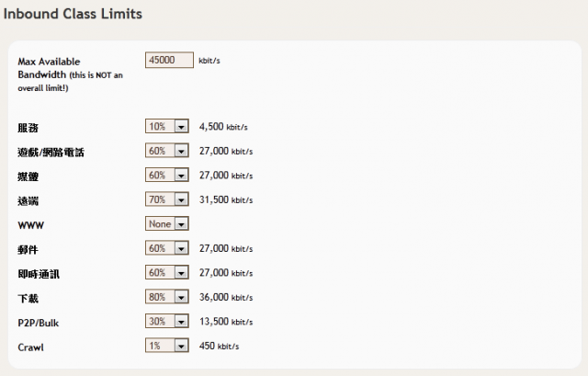Screen dimensions: 588x376
Task: Click the 4,500 kbit/s value text
Action: (x=225, y=128)
